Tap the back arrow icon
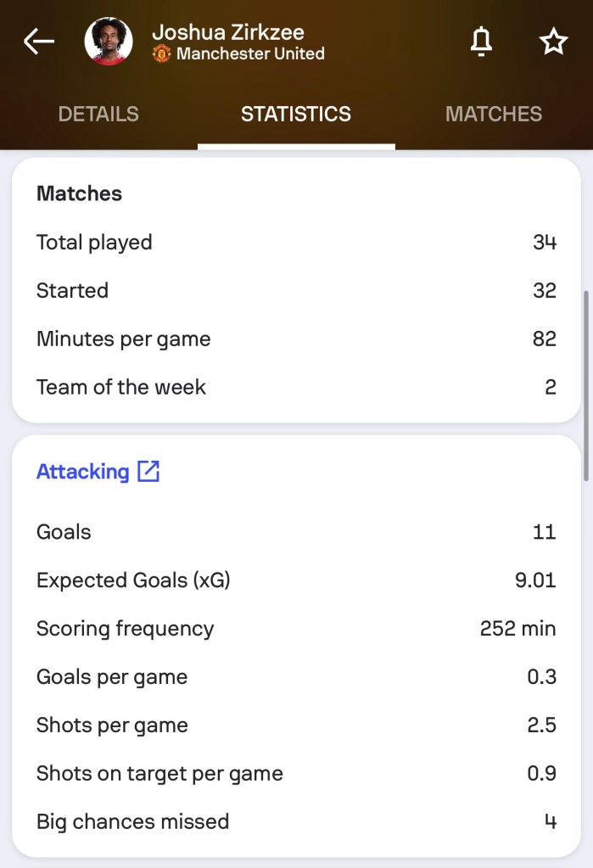Screen dimensions: 593x868 (x=39, y=42)
